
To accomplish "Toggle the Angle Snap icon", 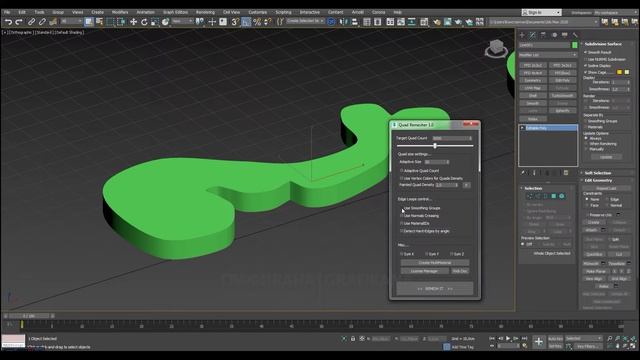I will point(246,22).
